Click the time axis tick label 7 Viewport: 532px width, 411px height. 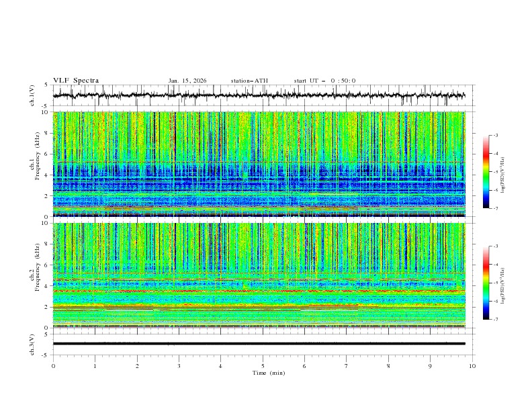(347, 366)
